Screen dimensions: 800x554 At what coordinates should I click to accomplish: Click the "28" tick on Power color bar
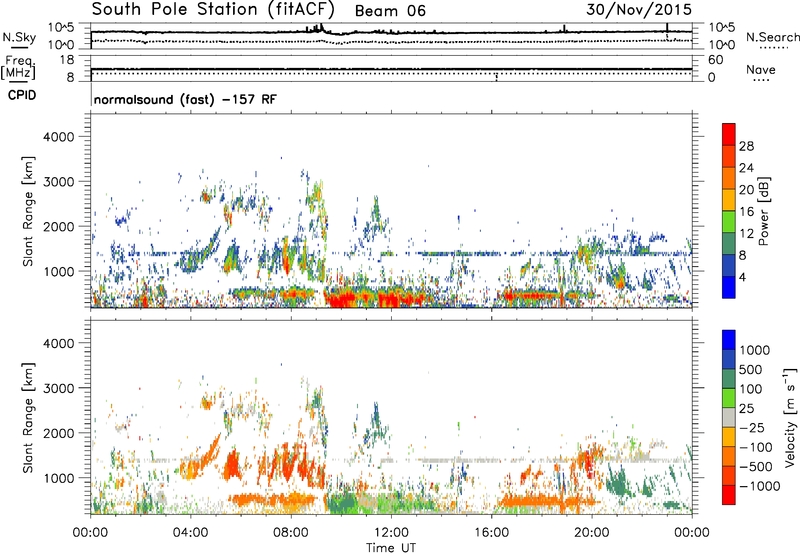[x=746, y=146]
